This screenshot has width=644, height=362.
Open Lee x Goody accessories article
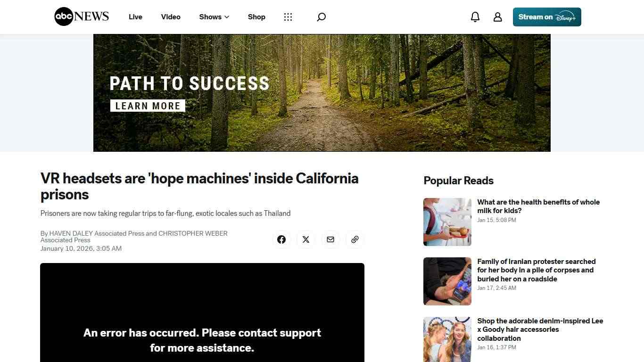coord(540,329)
